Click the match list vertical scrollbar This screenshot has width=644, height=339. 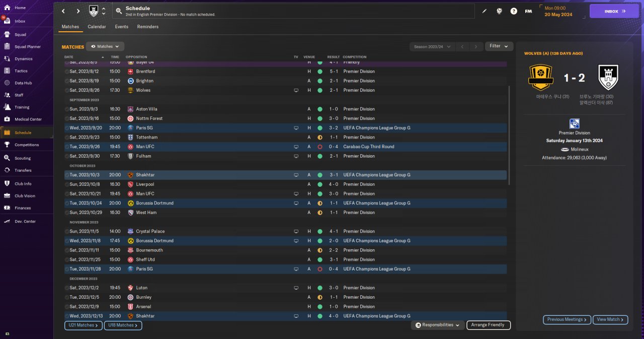pyautogui.click(x=509, y=134)
